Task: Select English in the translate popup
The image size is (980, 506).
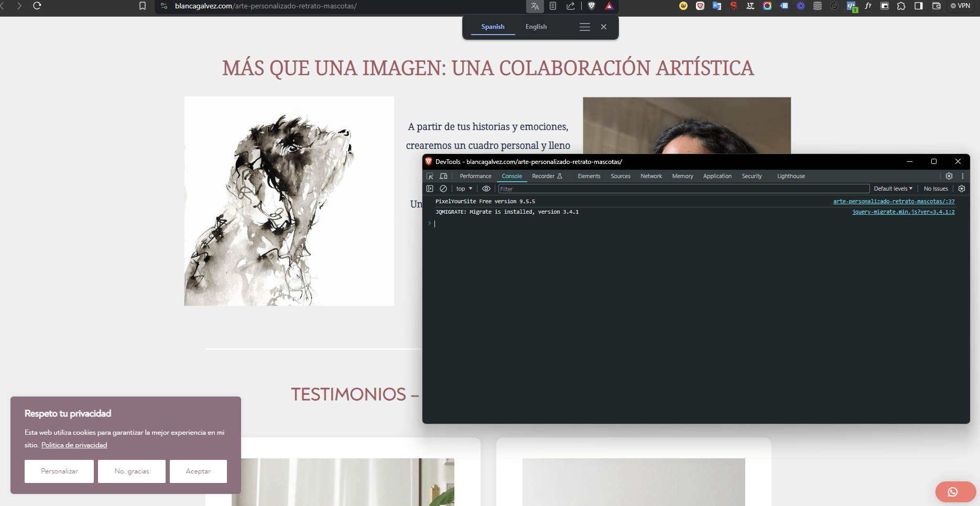Action: (x=536, y=27)
